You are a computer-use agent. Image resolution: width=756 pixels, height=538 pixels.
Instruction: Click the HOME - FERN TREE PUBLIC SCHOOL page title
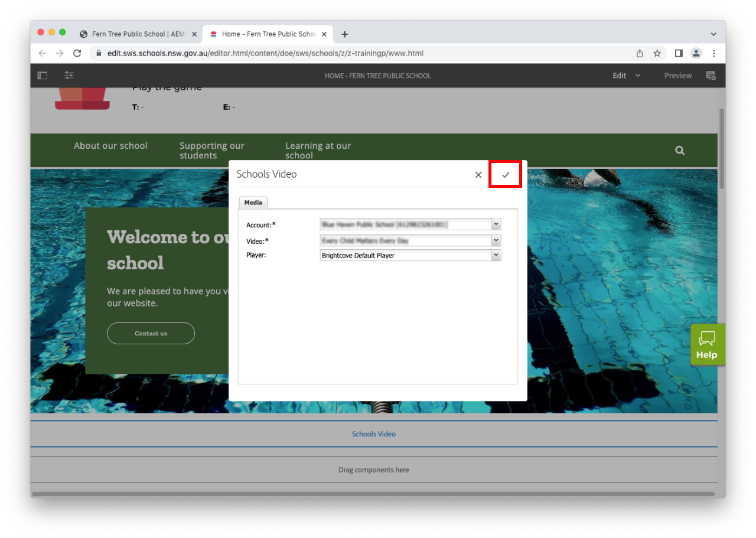click(x=378, y=76)
